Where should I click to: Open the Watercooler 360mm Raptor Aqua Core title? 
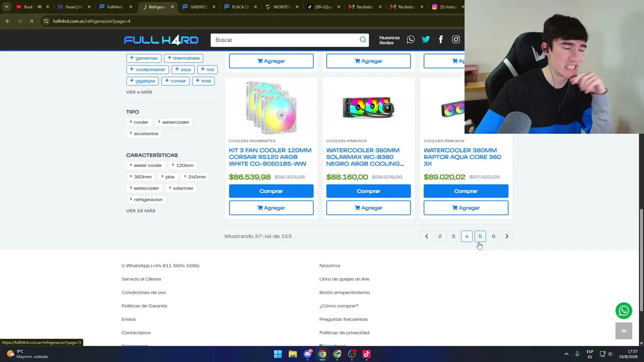(462, 157)
